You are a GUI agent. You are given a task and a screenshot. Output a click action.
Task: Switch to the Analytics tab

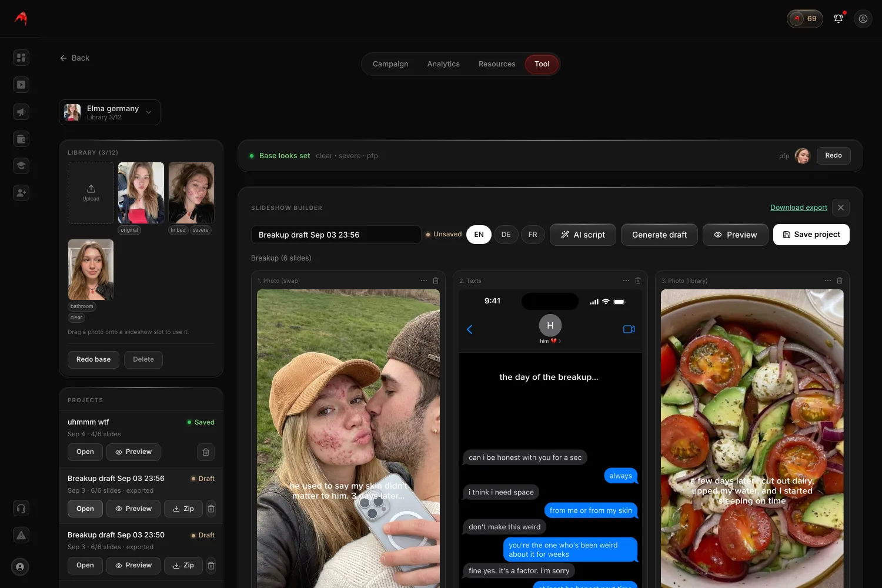(443, 64)
